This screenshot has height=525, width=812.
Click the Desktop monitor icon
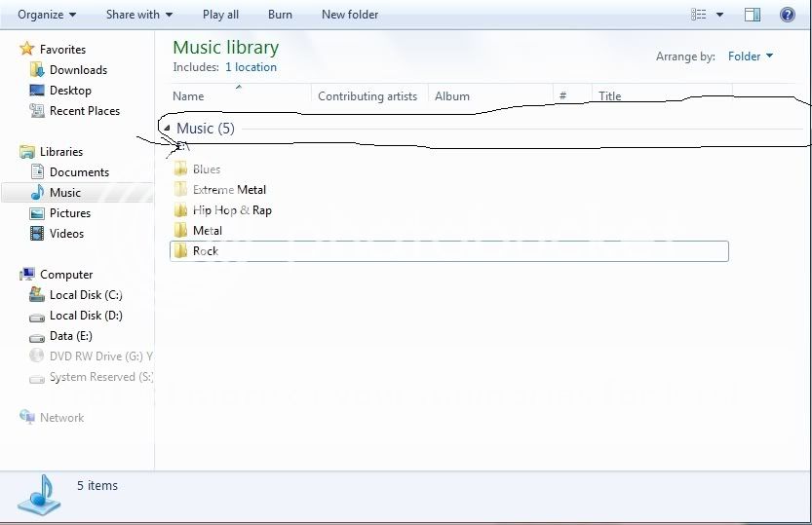coord(37,90)
